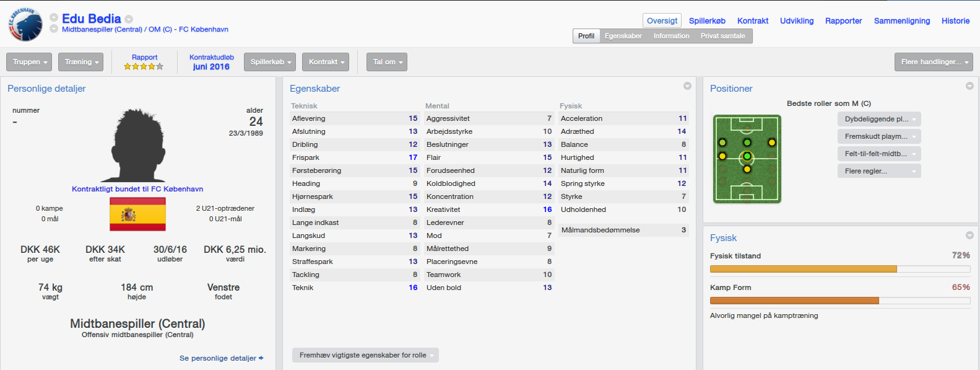Open Fremhæv vigtigste egenskaber for rolle dropdown
This screenshot has width=980, height=370.
pyautogui.click(x=365, y=355)
